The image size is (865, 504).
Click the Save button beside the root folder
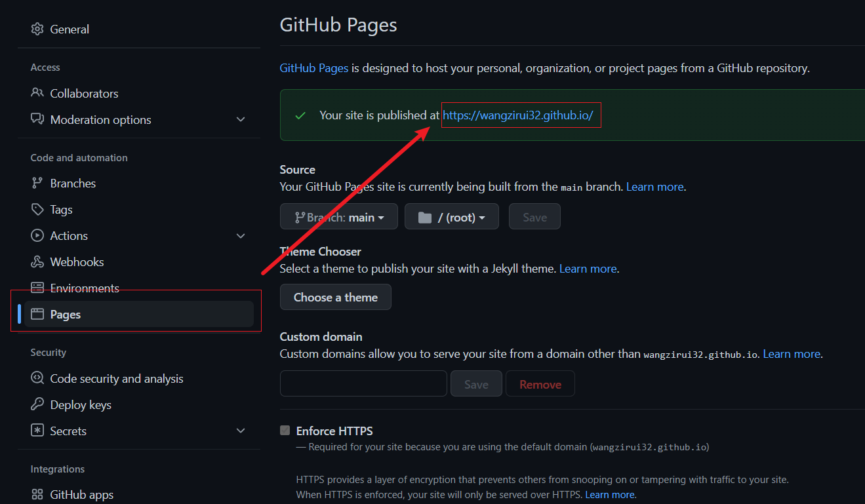point(534,216)
